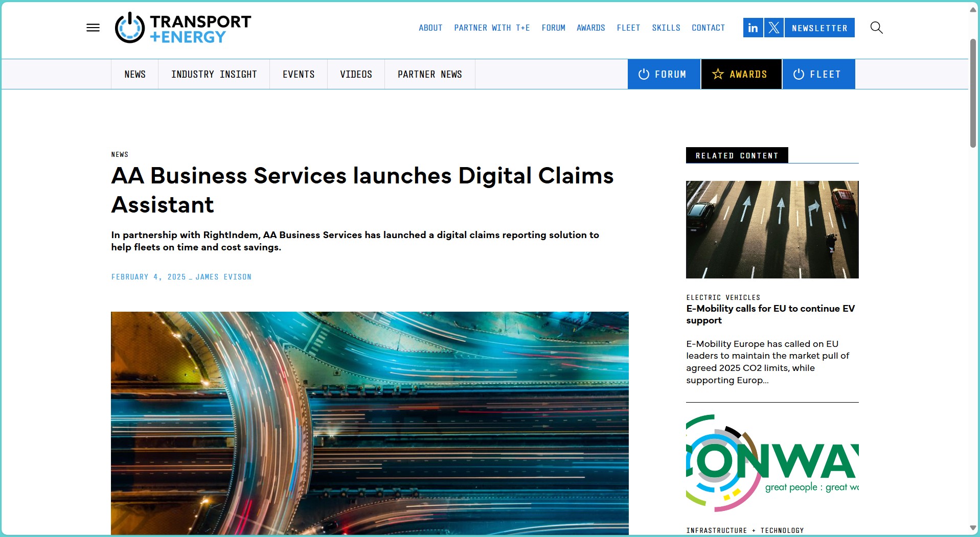Viewport: 980px width, 537px height.
Task: Subscribe via the Newsletter button
Action: point(819,28)
